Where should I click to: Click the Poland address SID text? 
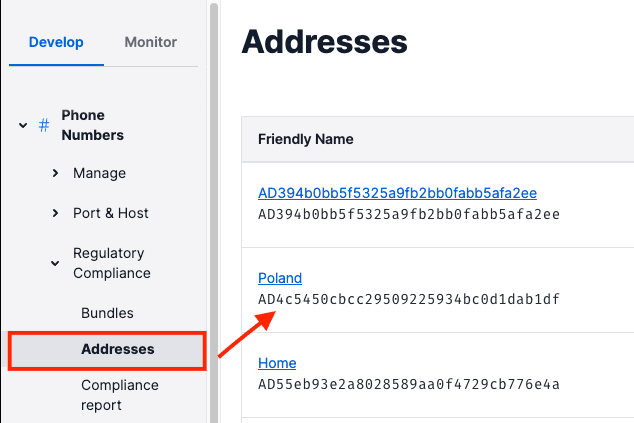coord(408,299)
